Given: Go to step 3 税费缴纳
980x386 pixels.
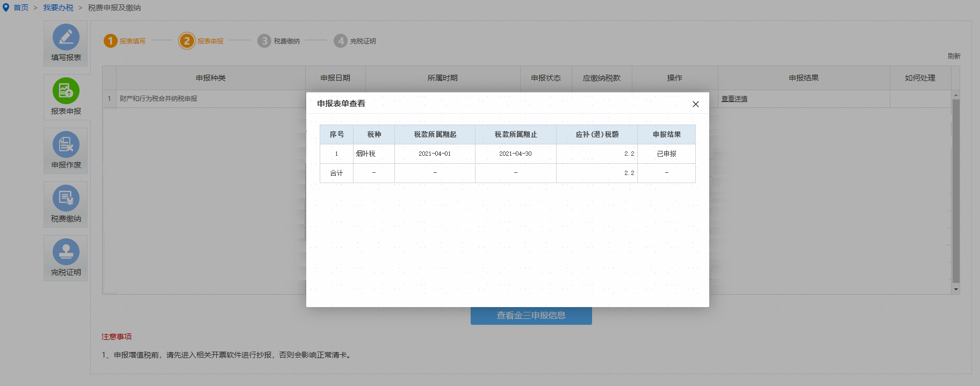Looking at the screenshot, I should pyautogui.click(x=264, y=41).
